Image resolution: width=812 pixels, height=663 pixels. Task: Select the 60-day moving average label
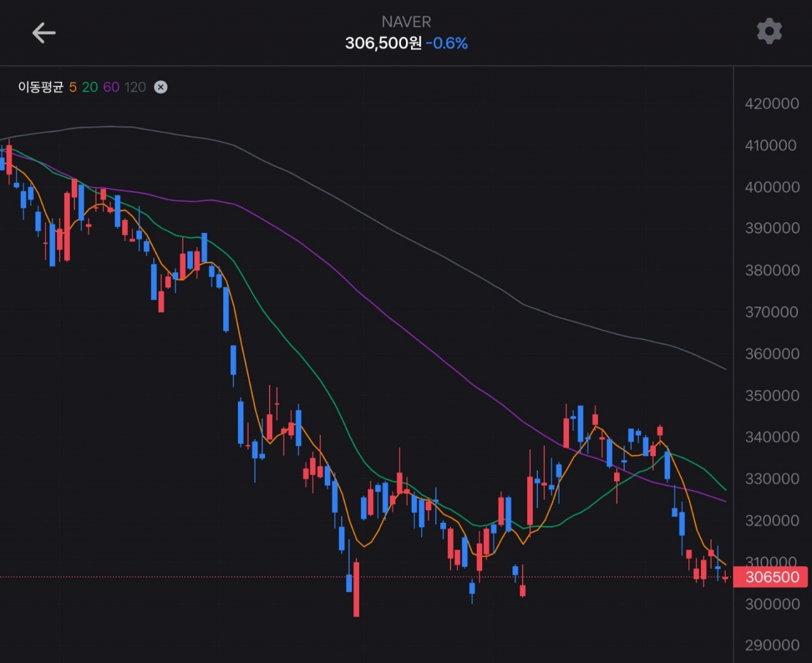click(x=111, y=87)
